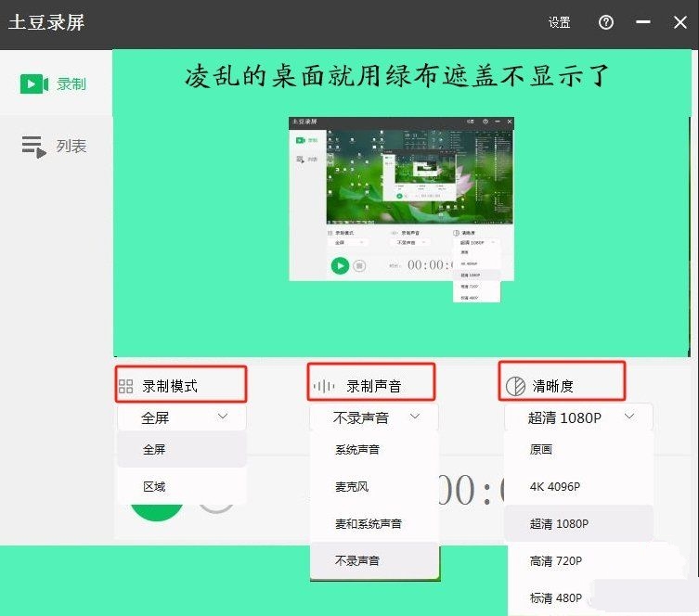Select 4K 4096P quality option

tap(554, 486)
